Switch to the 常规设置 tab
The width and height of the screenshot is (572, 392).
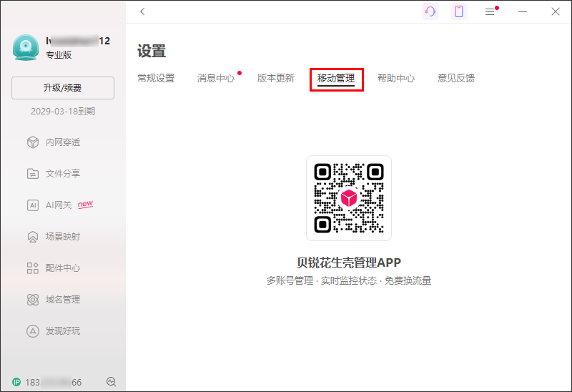156,78
